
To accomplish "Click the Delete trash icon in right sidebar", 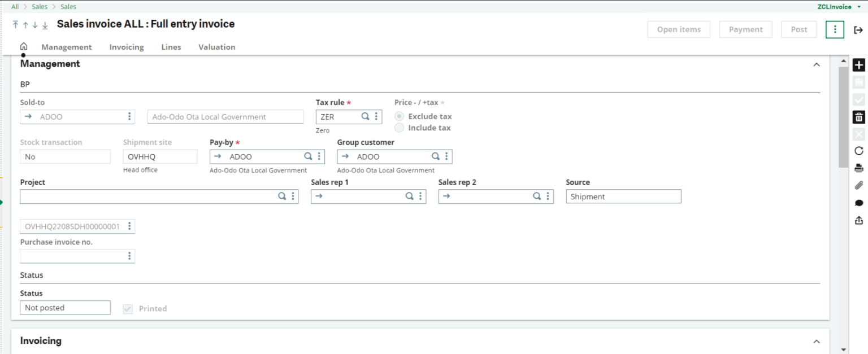I will coord(858,117).
